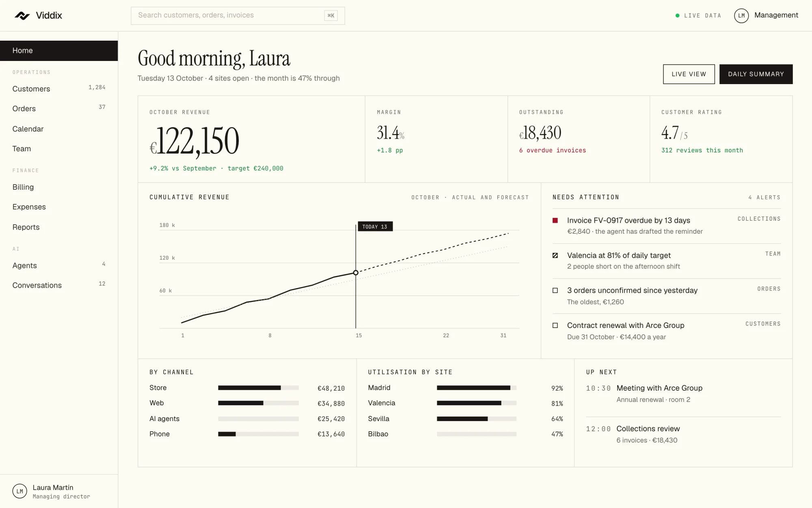812x508 pixels.
Task: Click the COLLECTIONS tag on invoice alert
Action: (759, 219)
